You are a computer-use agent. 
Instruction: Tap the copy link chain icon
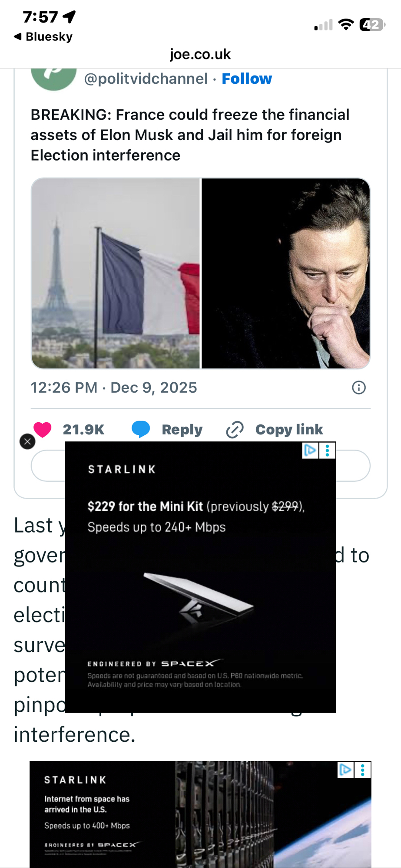235,430
